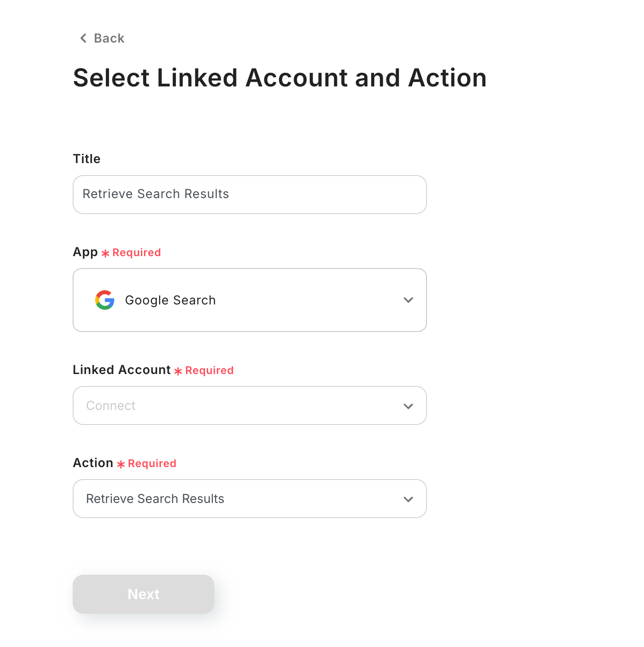Go back using the Back link
This screenshot has width=644, height=647.
(x=102, y=38)
